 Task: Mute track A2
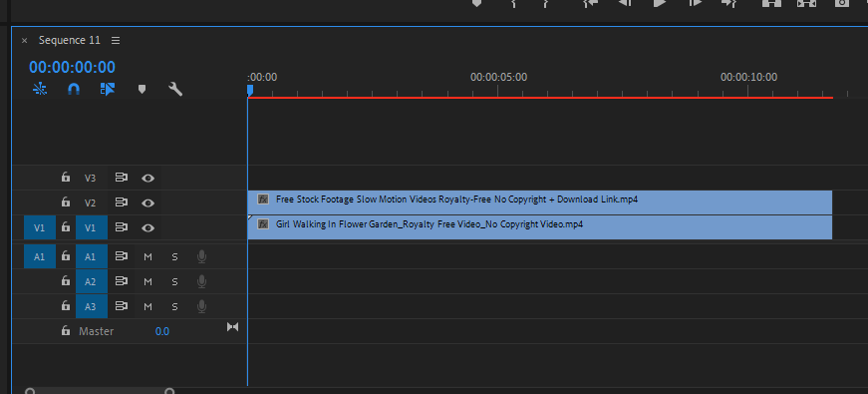pos(147,281)
